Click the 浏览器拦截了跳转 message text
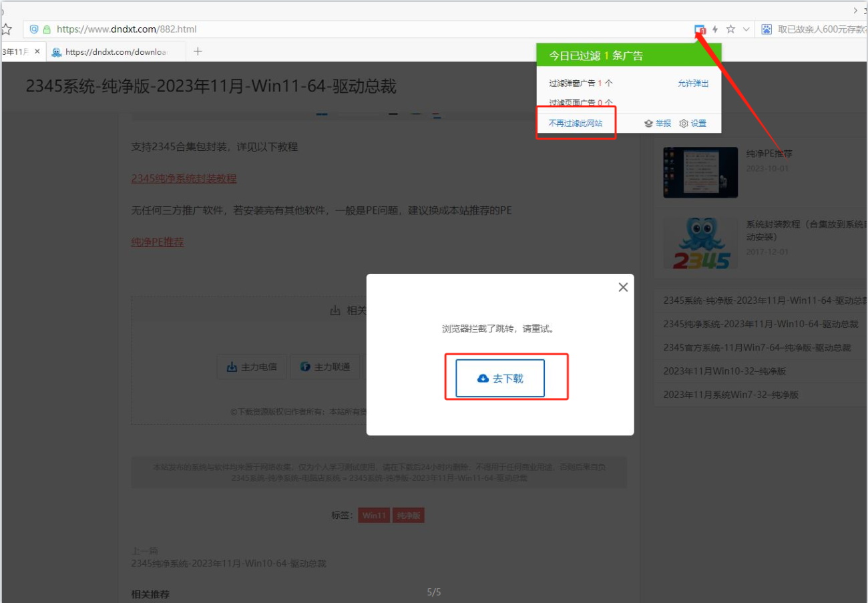Viewport: 868px width, 603px height. [x=498, y=329]
